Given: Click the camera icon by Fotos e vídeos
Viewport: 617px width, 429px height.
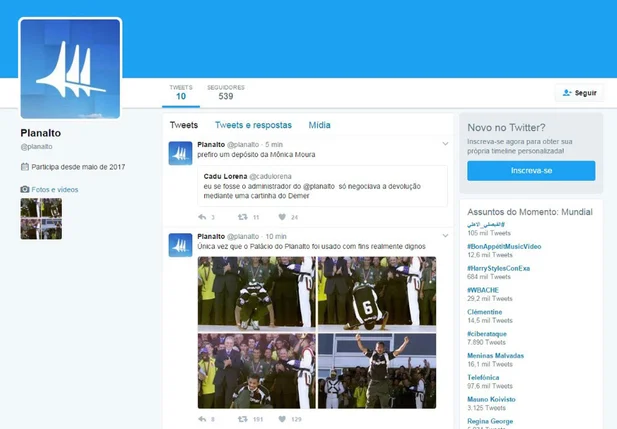Looking at the screenshot, I should (25, 189).
